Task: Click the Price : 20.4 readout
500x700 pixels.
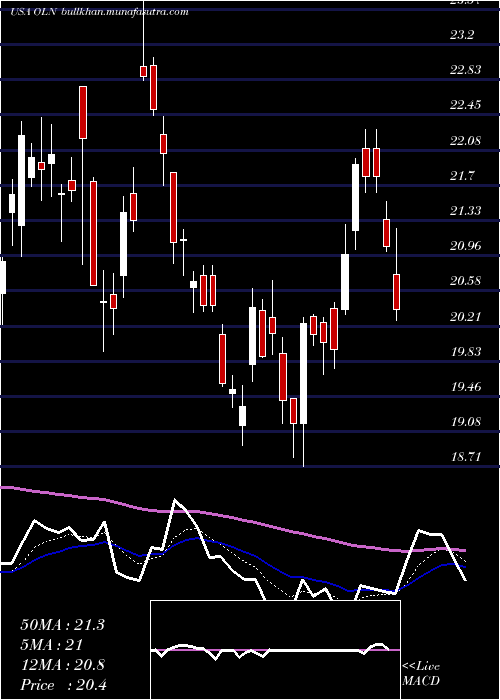Action: [63, 685]
